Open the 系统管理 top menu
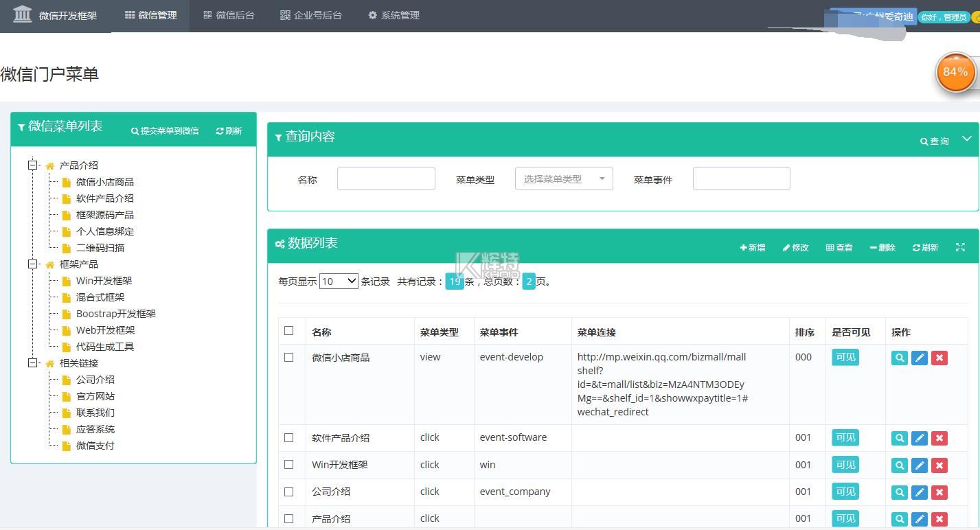This screenshot has width=980, height=530. click(x=394, y=15)
